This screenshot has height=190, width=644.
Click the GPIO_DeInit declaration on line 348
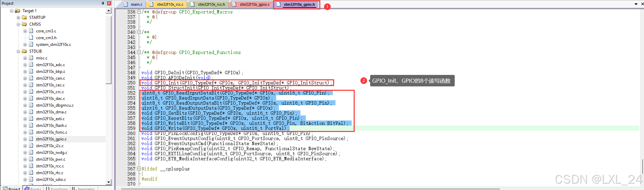[192, 73]
